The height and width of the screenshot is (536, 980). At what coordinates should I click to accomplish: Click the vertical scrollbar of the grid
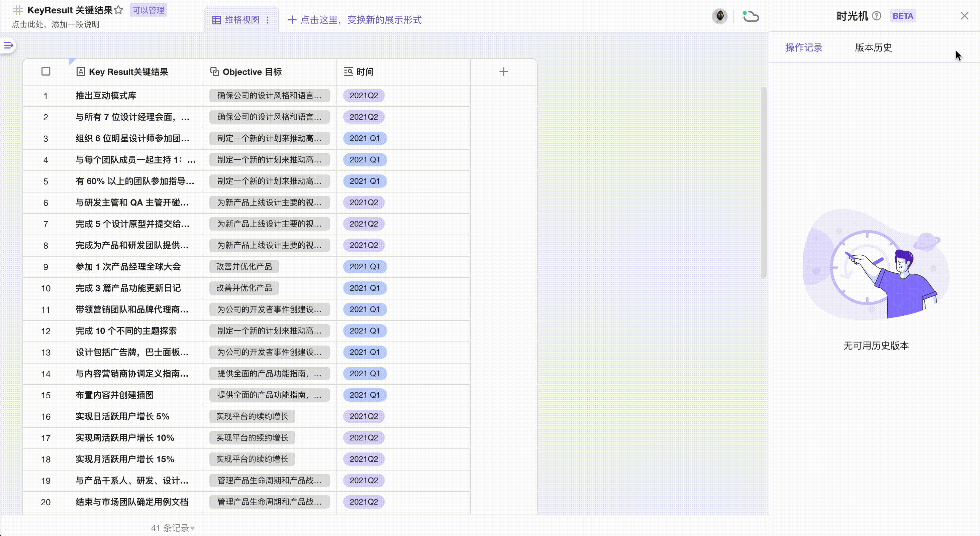point(763,182)
